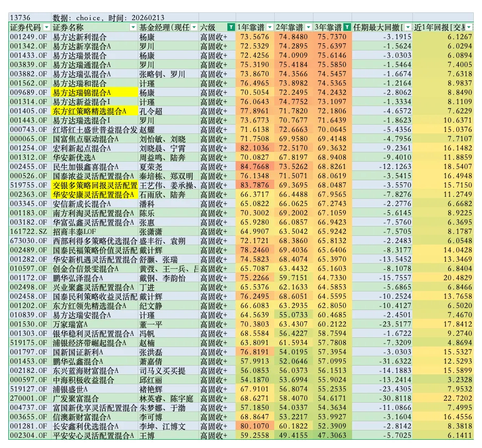Select drawdown value -23.5177
Viewport: 482px width, 448px height.
tap(382, 324)
